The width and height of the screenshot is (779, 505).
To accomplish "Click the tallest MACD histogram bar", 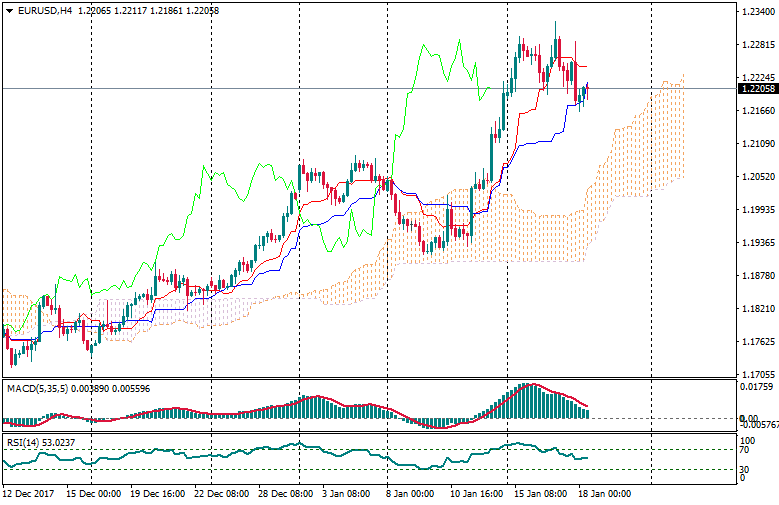I will tap(528, 400).
